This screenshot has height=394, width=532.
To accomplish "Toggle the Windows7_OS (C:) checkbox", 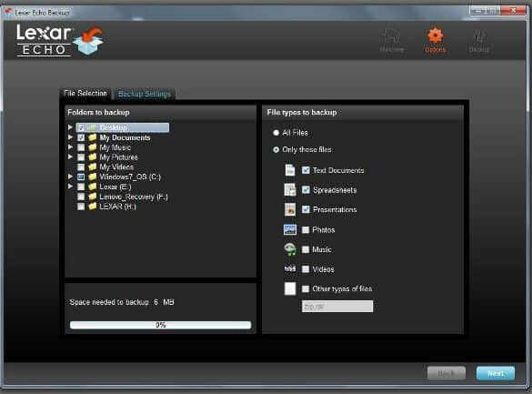I will [x=81, y=177].
